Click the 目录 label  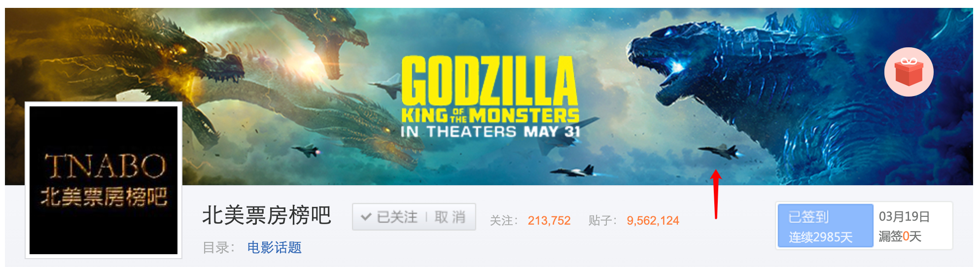point(215,247)
